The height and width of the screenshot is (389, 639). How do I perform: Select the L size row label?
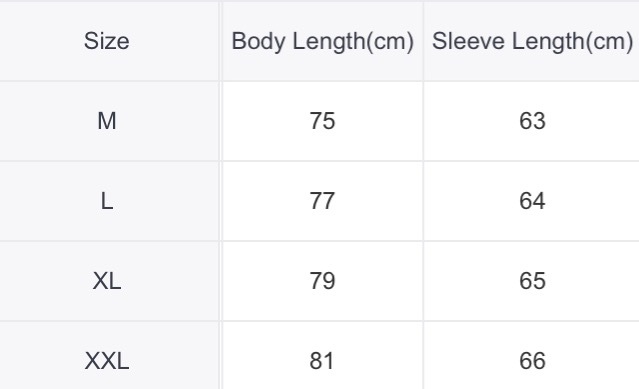click(107, 201)
